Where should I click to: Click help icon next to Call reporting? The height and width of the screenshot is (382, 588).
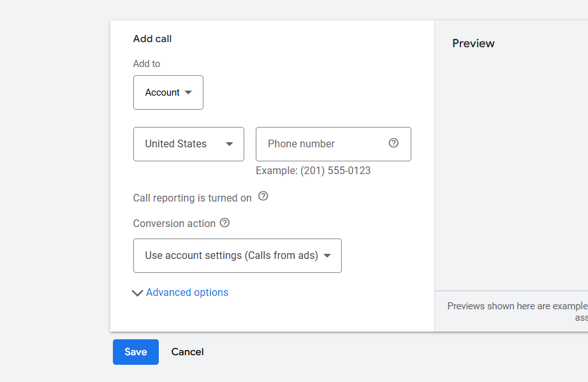pos(263,197)
